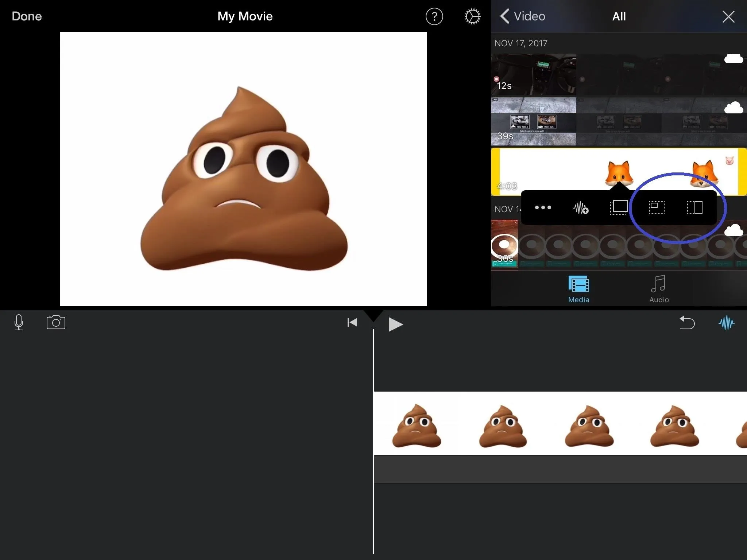This screenshot has height=560, width=747.
Task: Record voiceover with microphone icon
Action: tap(19, 323)
